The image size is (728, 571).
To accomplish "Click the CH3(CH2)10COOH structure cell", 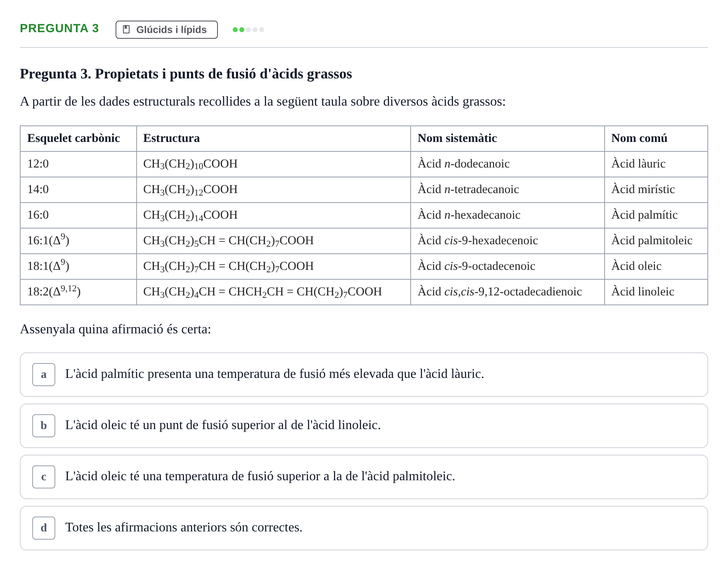I will 274,164.
